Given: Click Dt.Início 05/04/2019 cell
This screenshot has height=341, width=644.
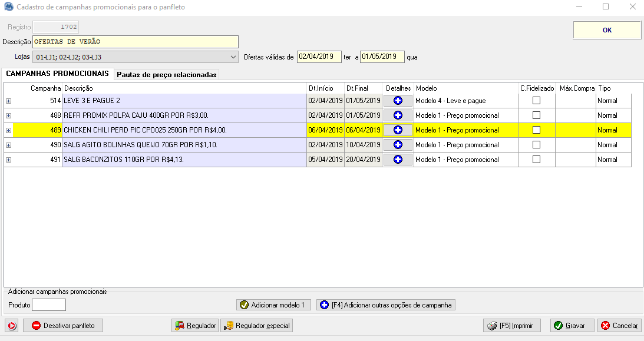Looking at the screenshot, I should pyautogui.click(x=325, y=160).
